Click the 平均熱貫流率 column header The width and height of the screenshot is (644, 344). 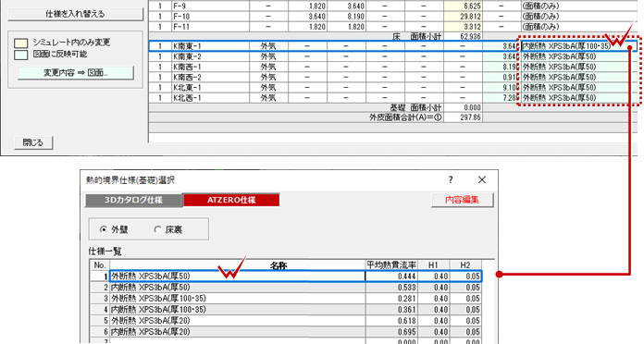click(x=391, y=265)
